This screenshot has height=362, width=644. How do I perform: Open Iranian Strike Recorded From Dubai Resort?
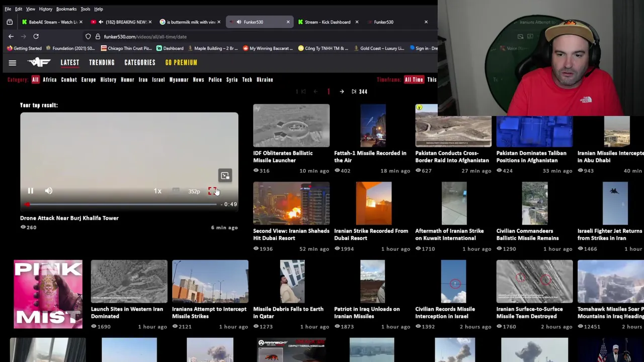(x=373, y=204)
